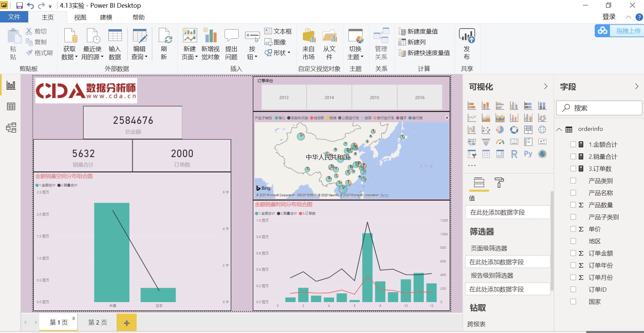Open the 文件 menu
This screenshot has width=644, height=333.
[x=14, y=17]
